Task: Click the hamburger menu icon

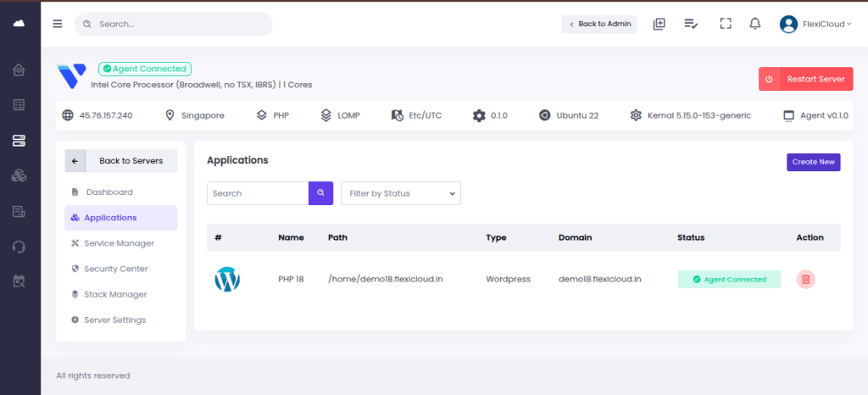Action: point(58,24)
